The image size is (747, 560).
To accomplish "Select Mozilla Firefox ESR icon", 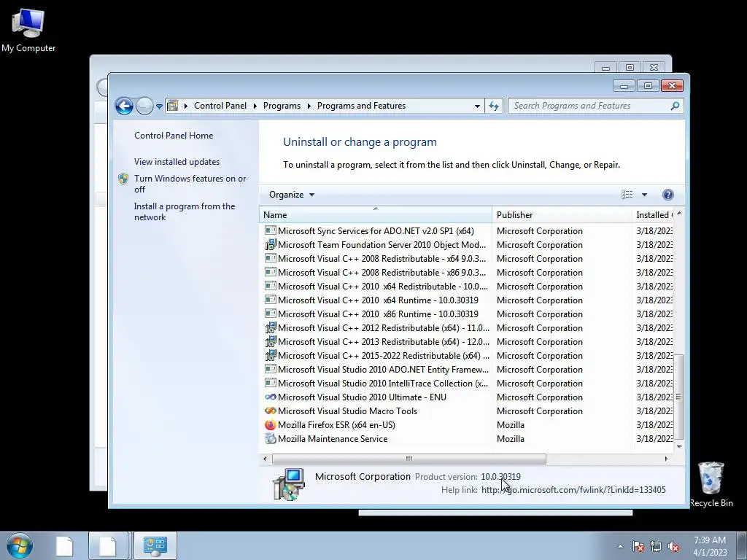I will coord(271,424).
